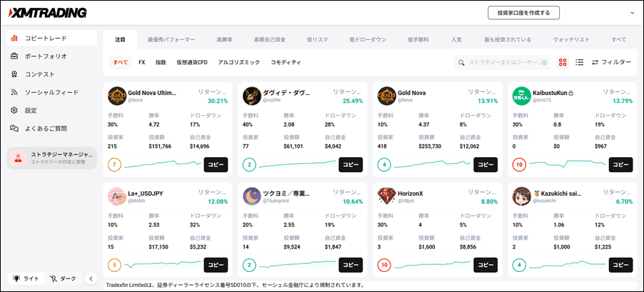Click 投資家口座を作成する button
Screen dimensions: 644x292
pyautogui.click(x=523, y=13)
